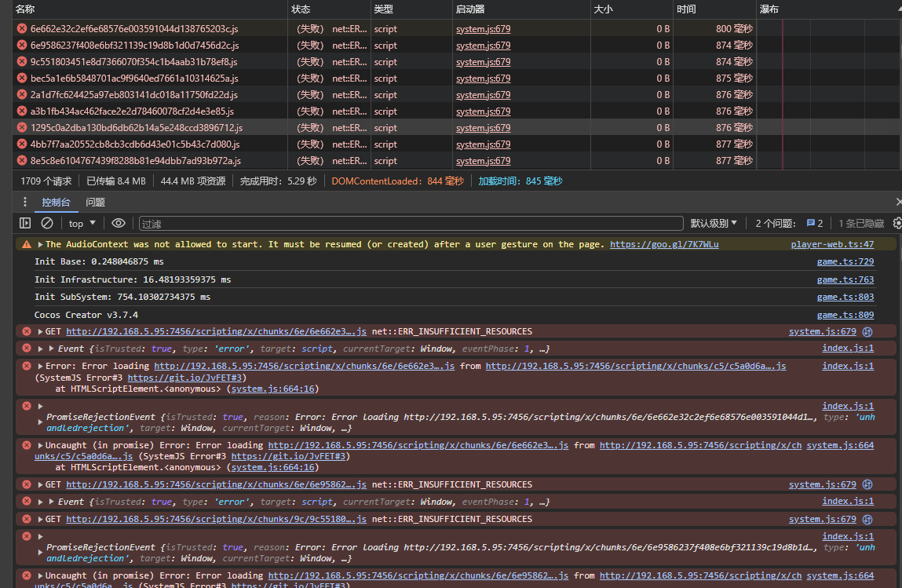
Task: Click the AudioContext warning triangle icon
Action: (27, 244)
